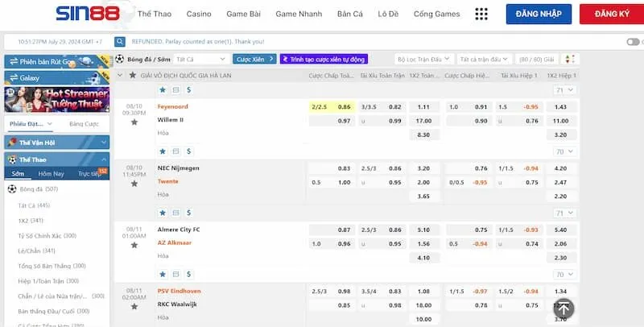Collapse the Giải Vô Địch Quốc Gia Hà Lan league
The image size is (644, 327).
(119, 75)
